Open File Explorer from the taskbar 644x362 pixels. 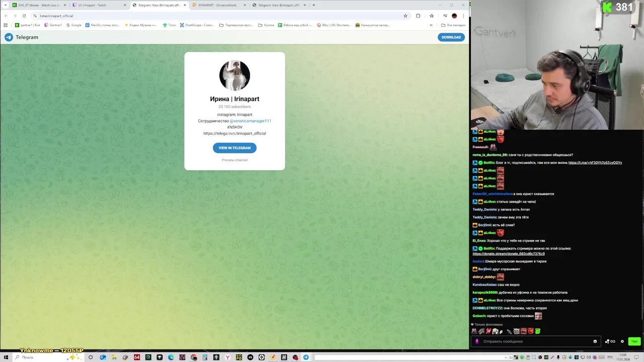point(114,357)
